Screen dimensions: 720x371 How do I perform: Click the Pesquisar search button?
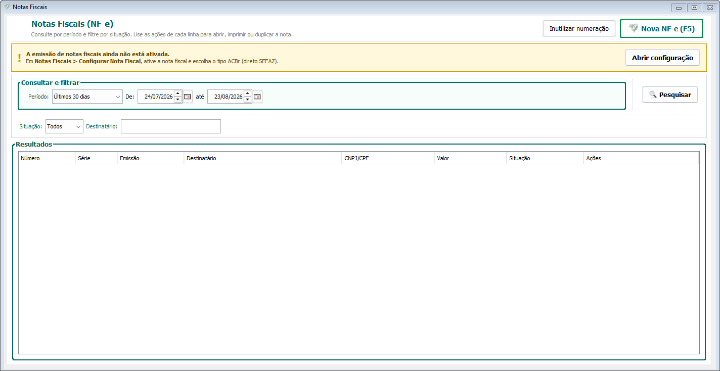pyautogui.click(x=670, y=95)
